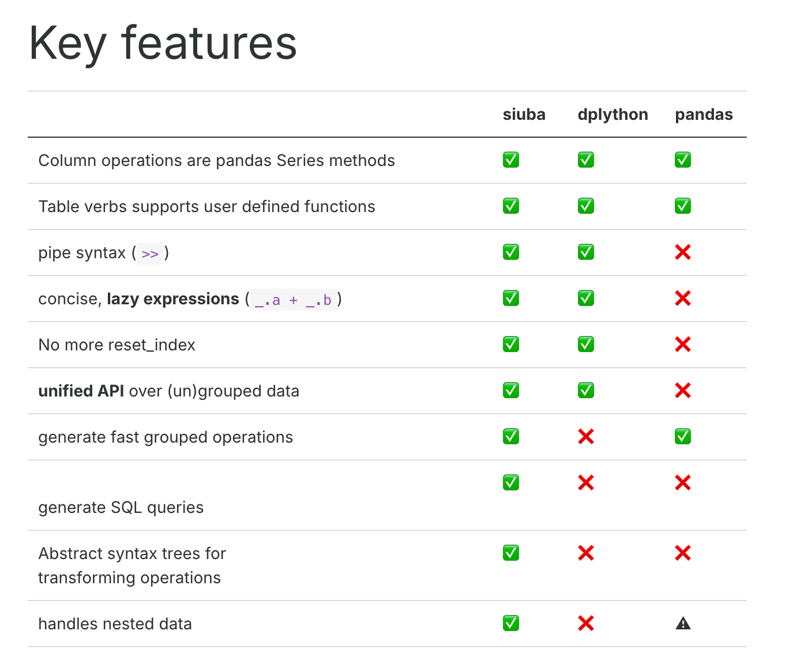Click siuba checkmark for Column operations row
This screenshot has width=804, height=672.
510,160
